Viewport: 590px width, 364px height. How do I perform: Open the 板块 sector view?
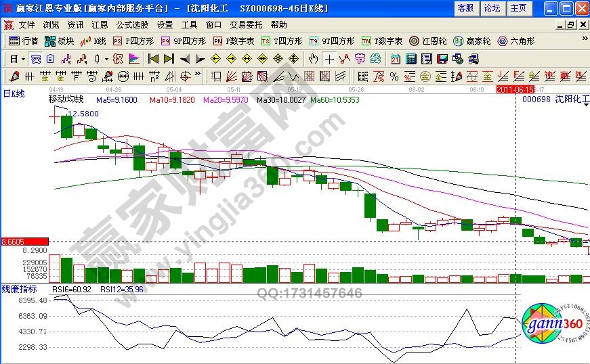(x=60, y=41)
